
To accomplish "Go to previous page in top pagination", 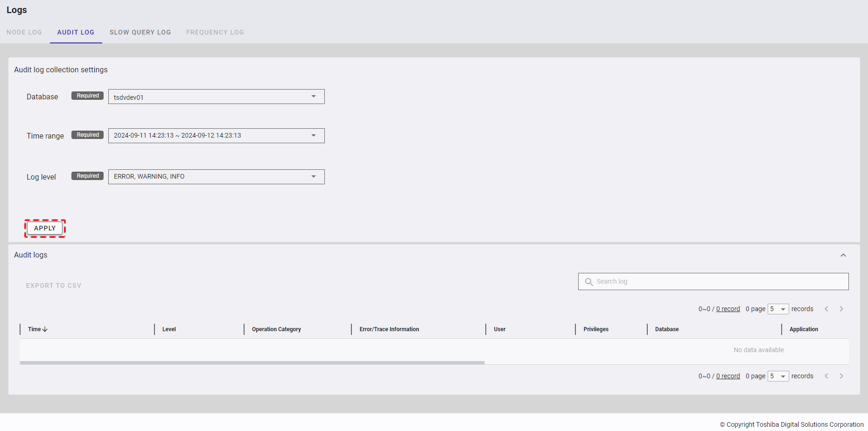I will (826, 309).
